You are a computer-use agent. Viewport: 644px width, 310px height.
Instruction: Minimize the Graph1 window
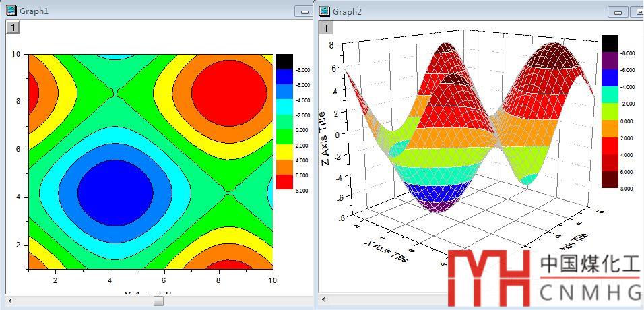click(x=304, y=11)
